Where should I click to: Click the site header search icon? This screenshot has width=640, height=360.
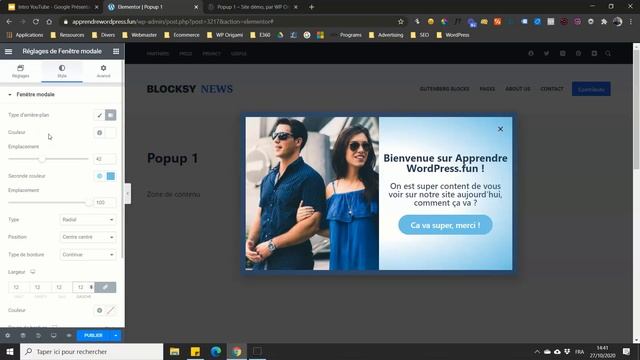(x=608, y=53)
